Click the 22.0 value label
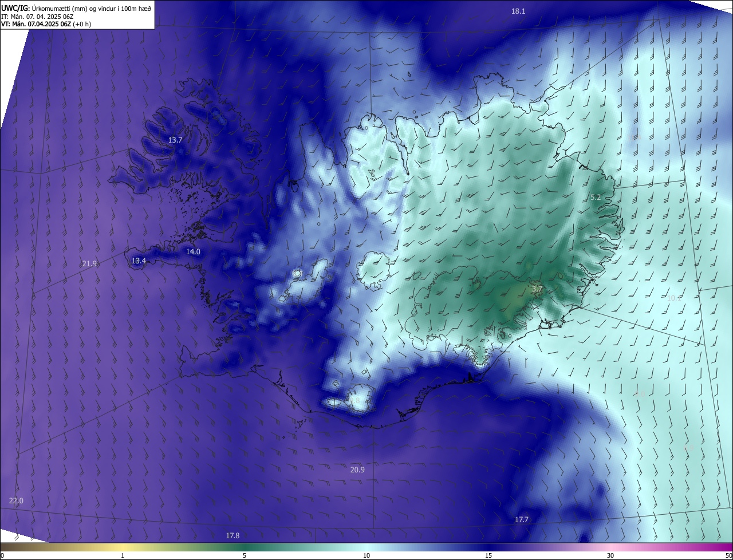The height and width of the screenshot is (560, 733). pyautogui.click(x=16, y=500)
